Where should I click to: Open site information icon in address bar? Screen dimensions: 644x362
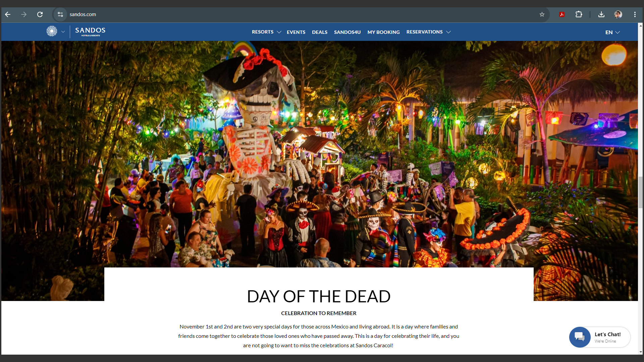point(60,14)
